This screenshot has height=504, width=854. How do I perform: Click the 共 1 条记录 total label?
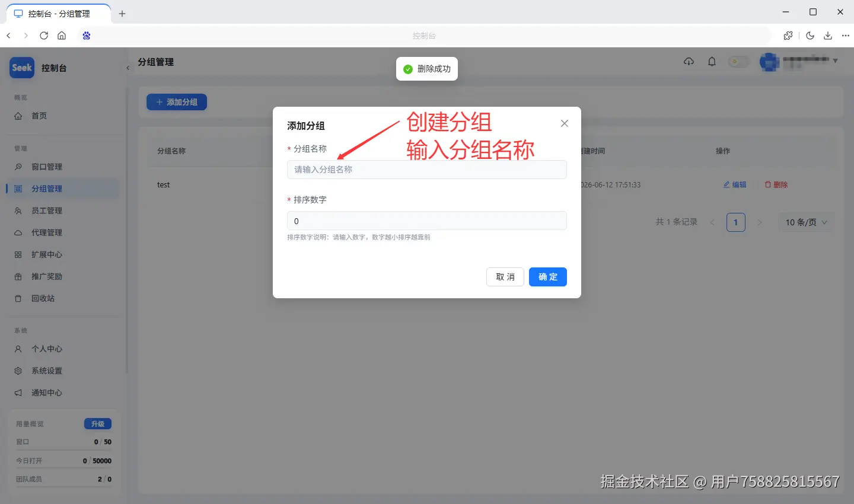coord(676,222)
